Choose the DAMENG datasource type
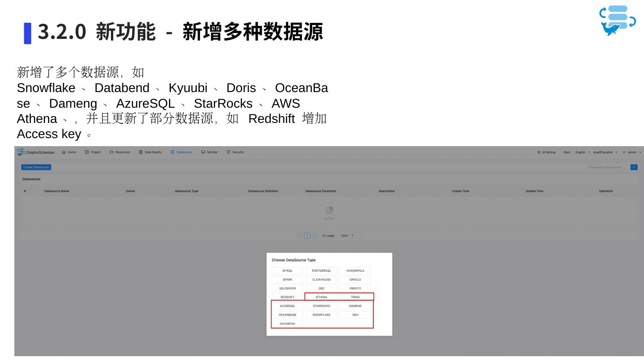The height and width of the screenshot is (362, 644). (x=356, y=306)
